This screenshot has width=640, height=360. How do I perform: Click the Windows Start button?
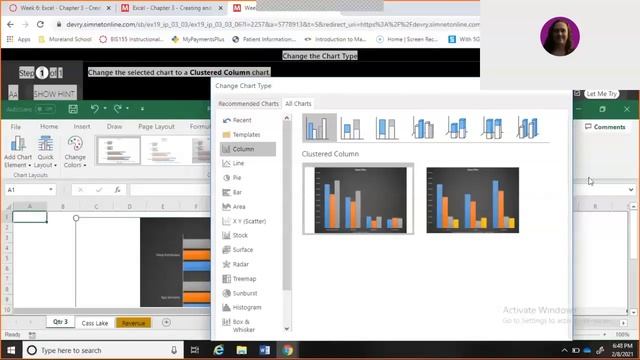(11, 350)
